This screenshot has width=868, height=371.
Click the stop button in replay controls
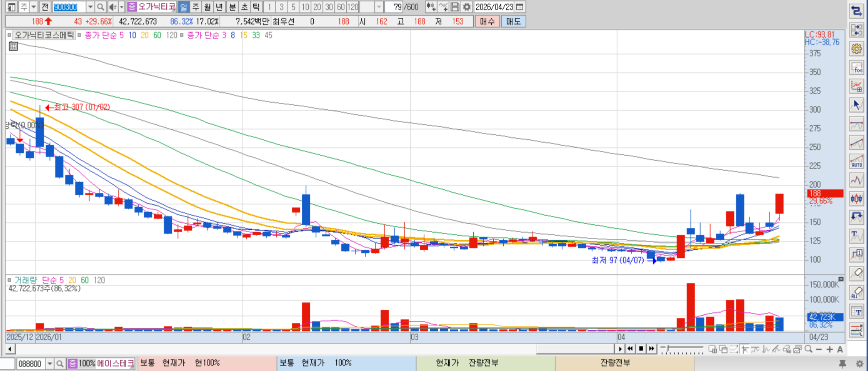[x=641, y=349]
